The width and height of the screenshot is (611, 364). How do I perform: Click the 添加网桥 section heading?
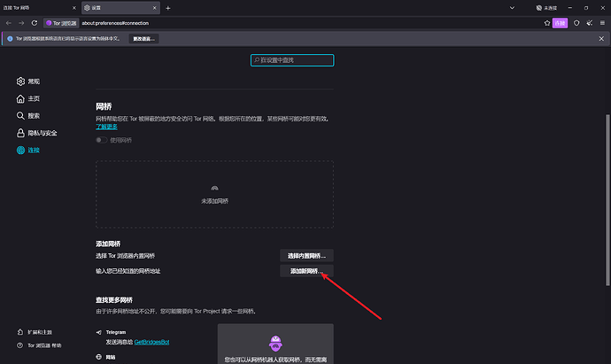click(x=108, y=244)
